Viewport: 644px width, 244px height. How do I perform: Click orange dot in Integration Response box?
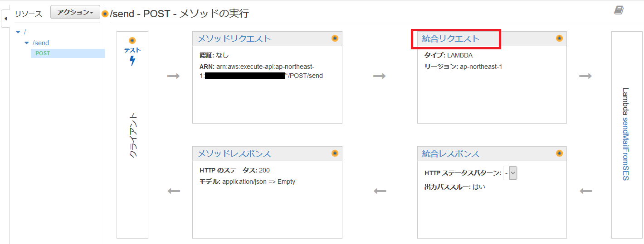click(x=559, y=153)
